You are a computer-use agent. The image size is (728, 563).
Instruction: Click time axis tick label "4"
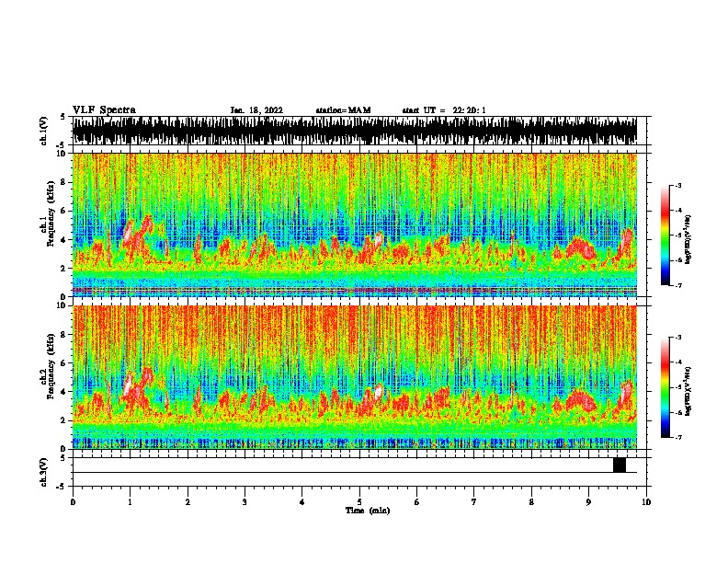(302, 502)
